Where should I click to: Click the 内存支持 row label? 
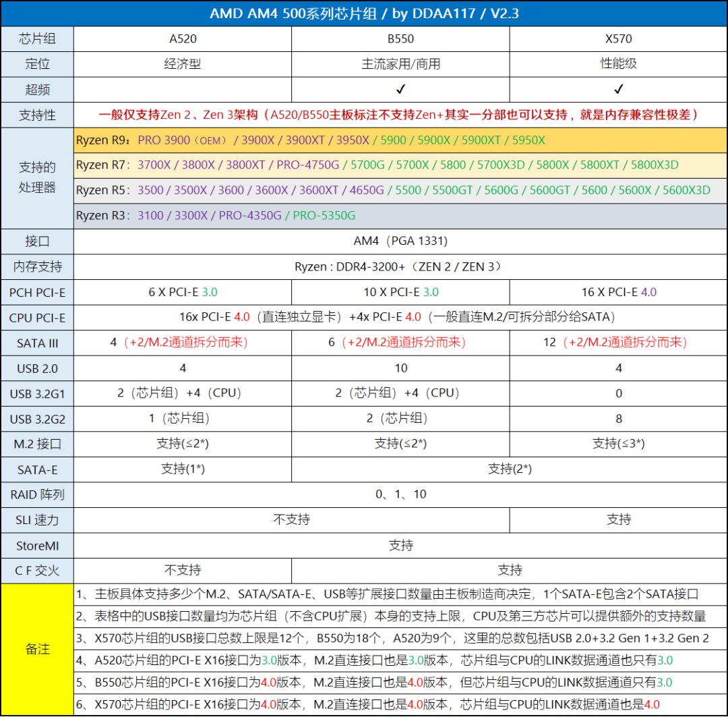[37, 266]
